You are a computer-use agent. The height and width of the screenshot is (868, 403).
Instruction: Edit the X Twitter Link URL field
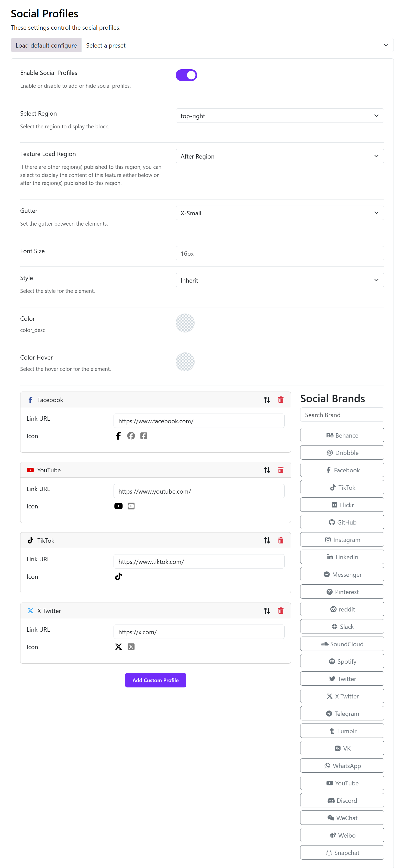click(x=199, y=632)
